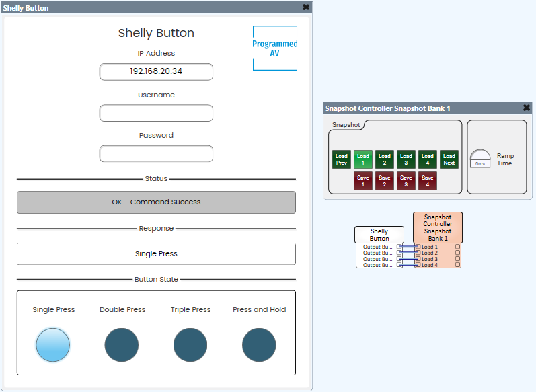This screenshot has height=392, width=536.
Task: Click the output pin right of Load 3
Action: [458, 259]
